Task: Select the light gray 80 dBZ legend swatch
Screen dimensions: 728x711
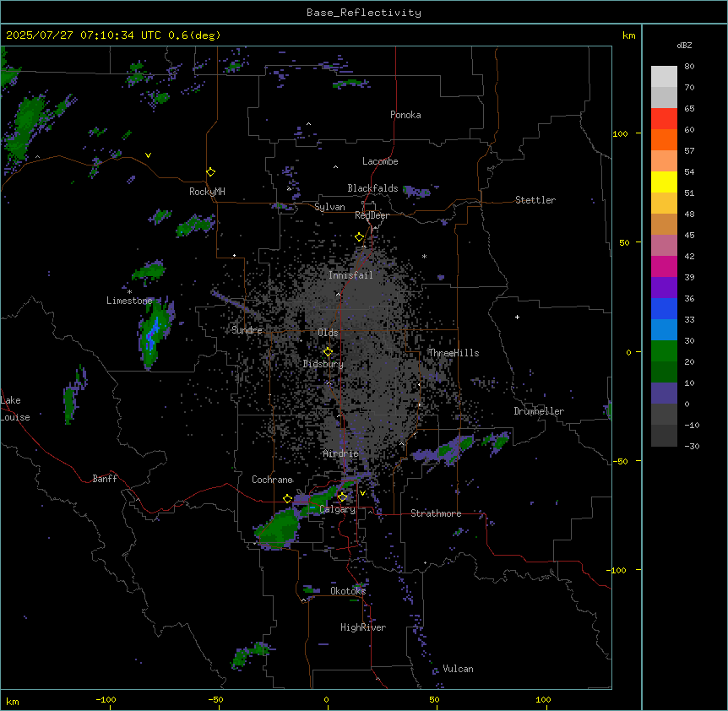Action: 664,77
